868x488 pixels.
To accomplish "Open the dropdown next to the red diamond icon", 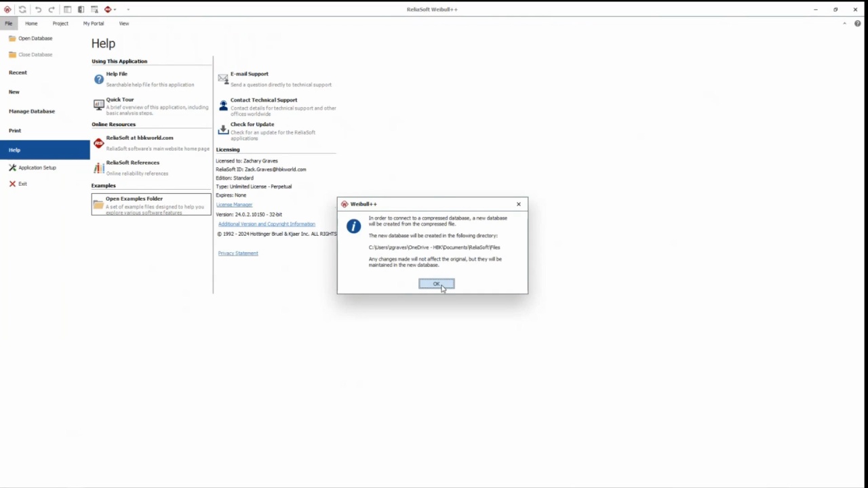I will pyautogui.click(x=115, y=9).
